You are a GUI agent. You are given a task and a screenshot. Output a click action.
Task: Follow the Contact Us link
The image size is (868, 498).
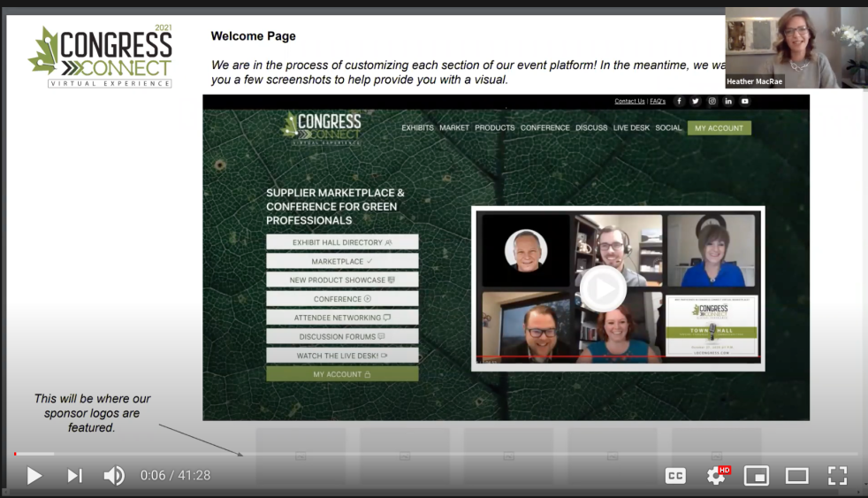coord(629,102)
